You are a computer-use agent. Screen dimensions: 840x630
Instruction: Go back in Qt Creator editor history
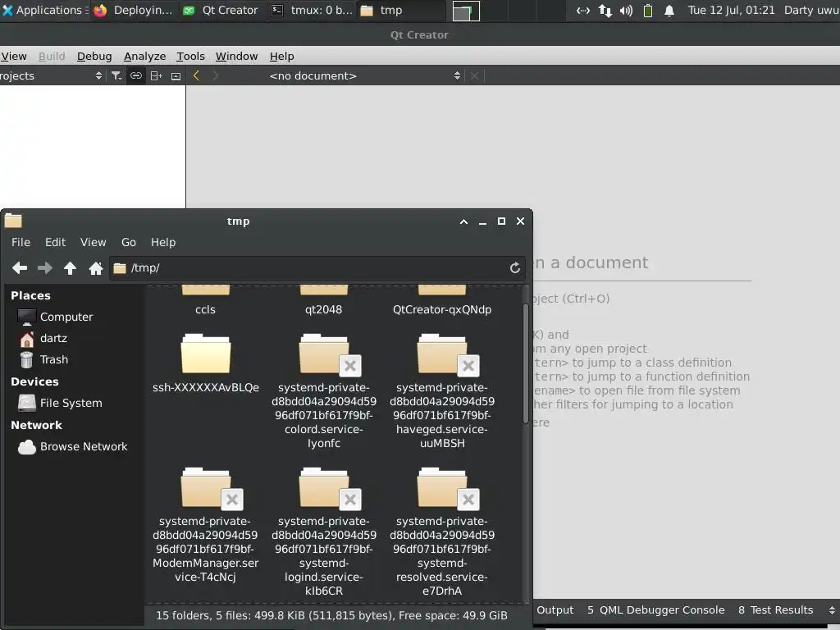197,76
